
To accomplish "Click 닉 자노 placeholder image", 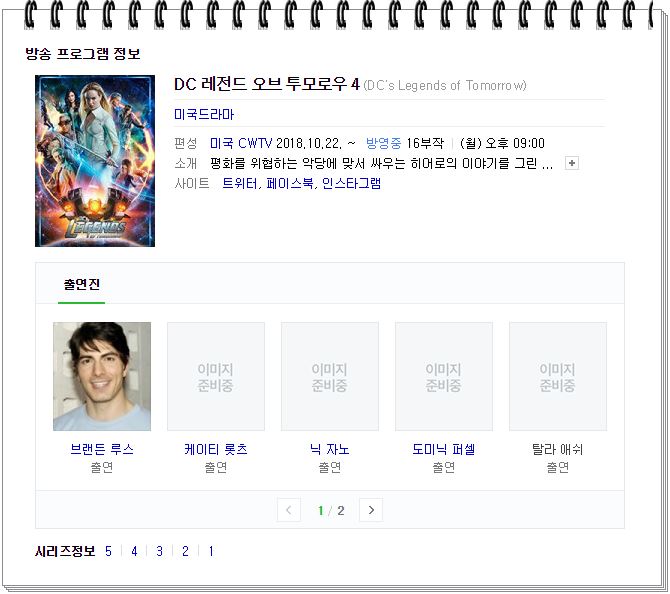I will (330, 376).
